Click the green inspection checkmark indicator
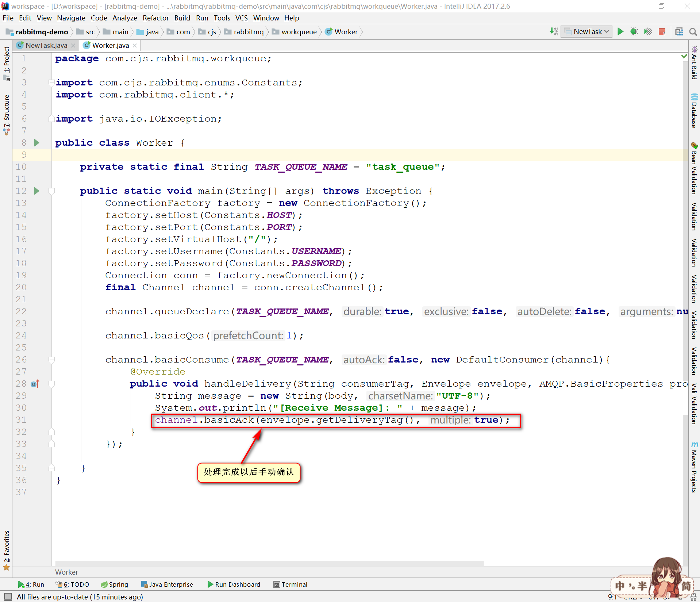700x602 pixels. click(x=684, y=56)
